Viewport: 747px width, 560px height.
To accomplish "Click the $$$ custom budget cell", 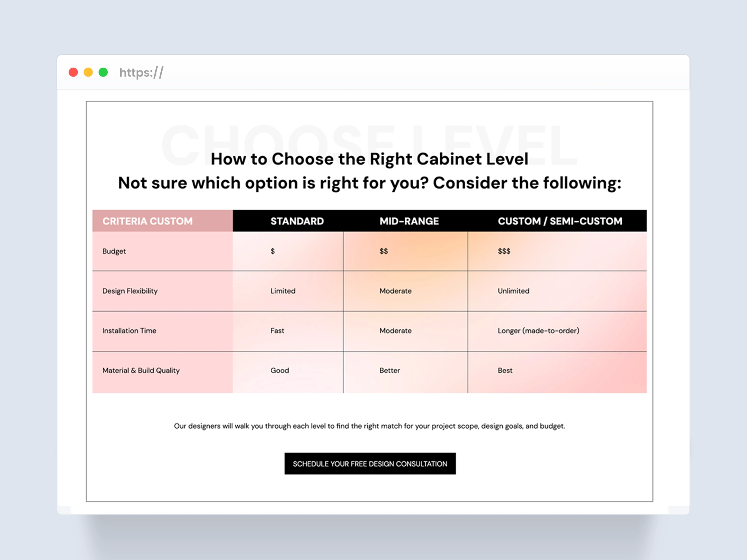I will click(504, 251).
